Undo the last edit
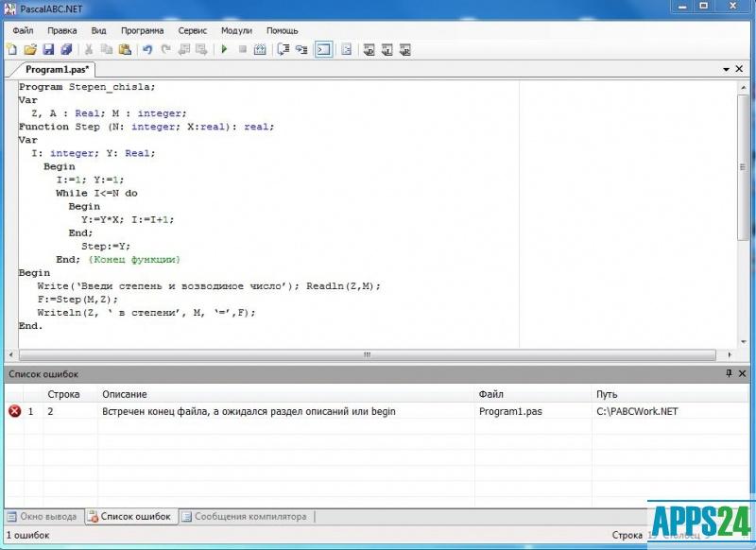Viewport: 756px width, 550px height. 147,49
